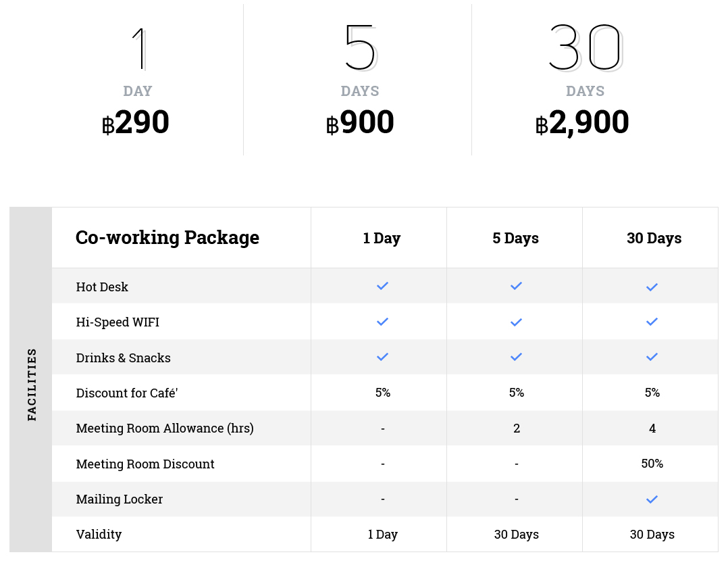Image resolution: width=728 pixels, height=563 pixels.
Task: Click the vertical FACILITIES sidebar label
Action: click(x=32, y=385)
